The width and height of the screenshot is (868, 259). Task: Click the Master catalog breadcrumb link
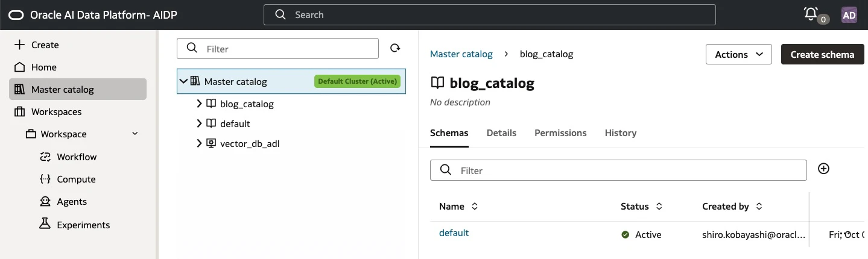pyautogui.click(x=461, y=54)
